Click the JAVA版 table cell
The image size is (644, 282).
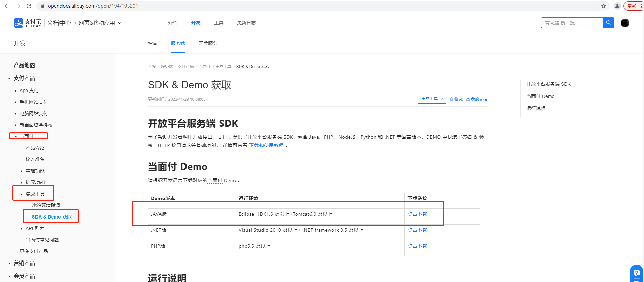click(x=192, y=216)
